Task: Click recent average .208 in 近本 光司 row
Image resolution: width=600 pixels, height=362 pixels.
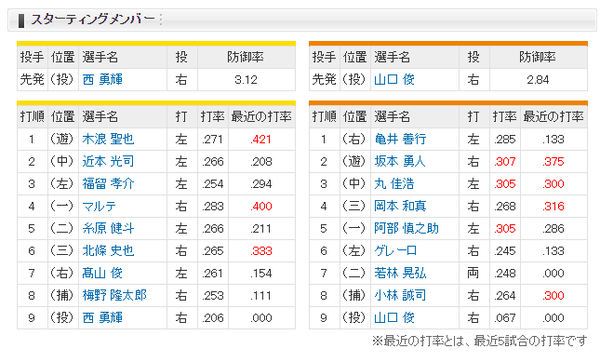Action: (261, 161)
